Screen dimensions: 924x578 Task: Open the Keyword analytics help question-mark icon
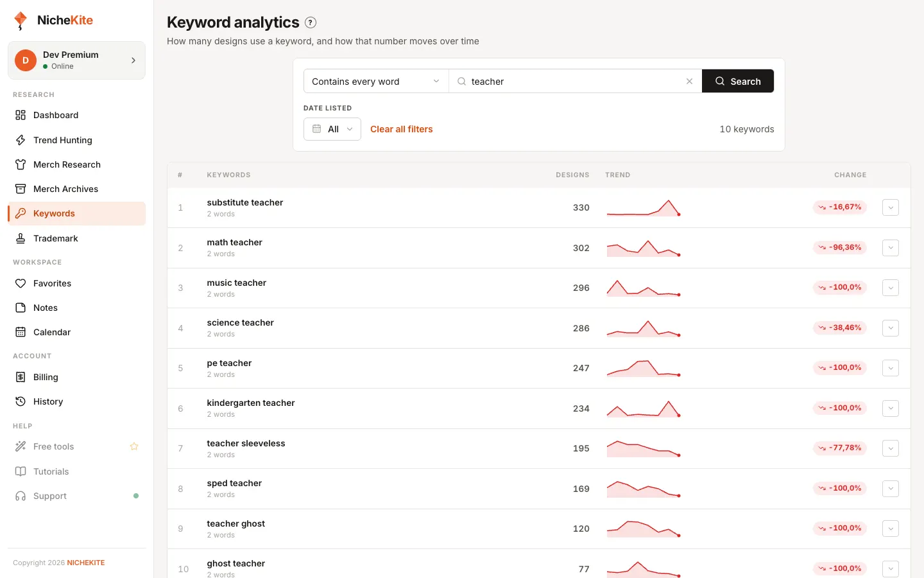[x=311, y=22]
